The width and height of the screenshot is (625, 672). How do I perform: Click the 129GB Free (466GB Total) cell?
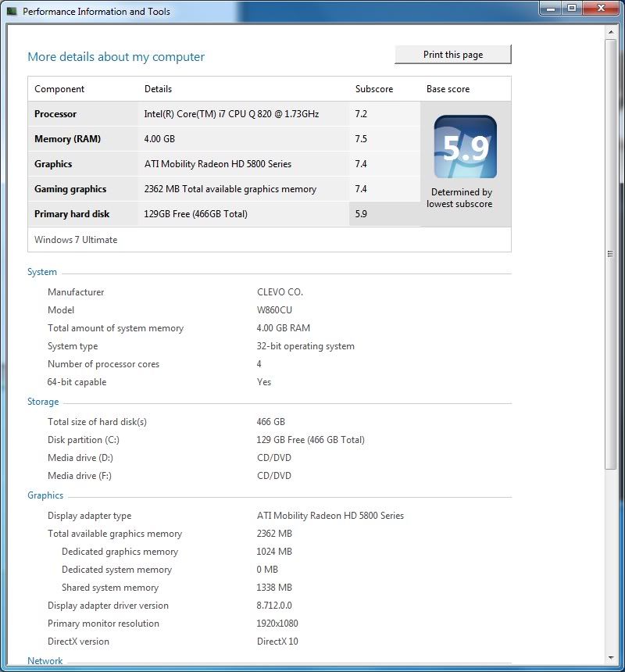pos(196,214)
